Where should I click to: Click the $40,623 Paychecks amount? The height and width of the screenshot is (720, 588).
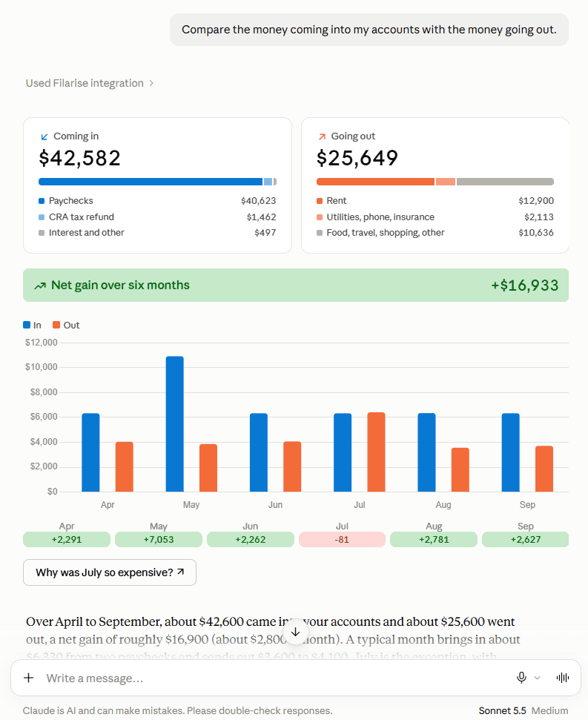tap(259, 201)
